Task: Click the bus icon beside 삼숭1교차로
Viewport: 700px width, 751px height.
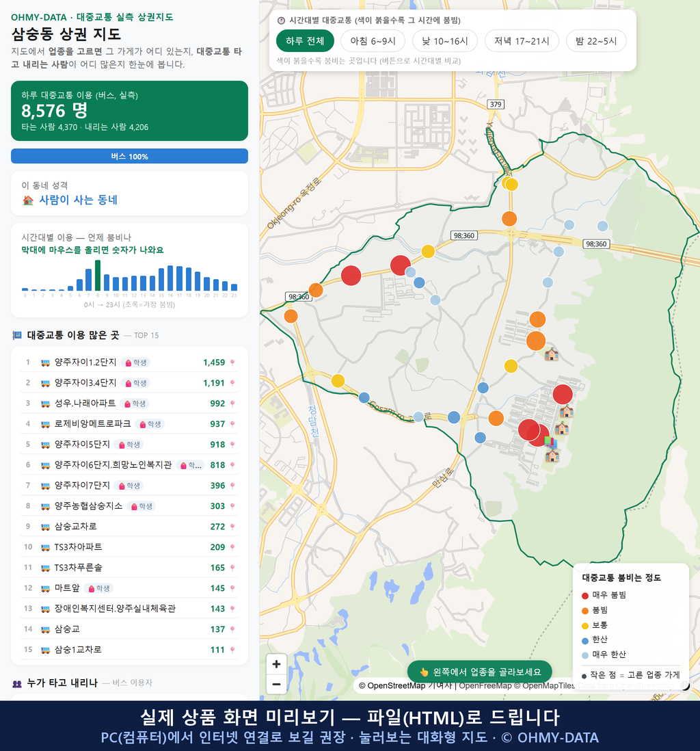Action: pos(46,650)
